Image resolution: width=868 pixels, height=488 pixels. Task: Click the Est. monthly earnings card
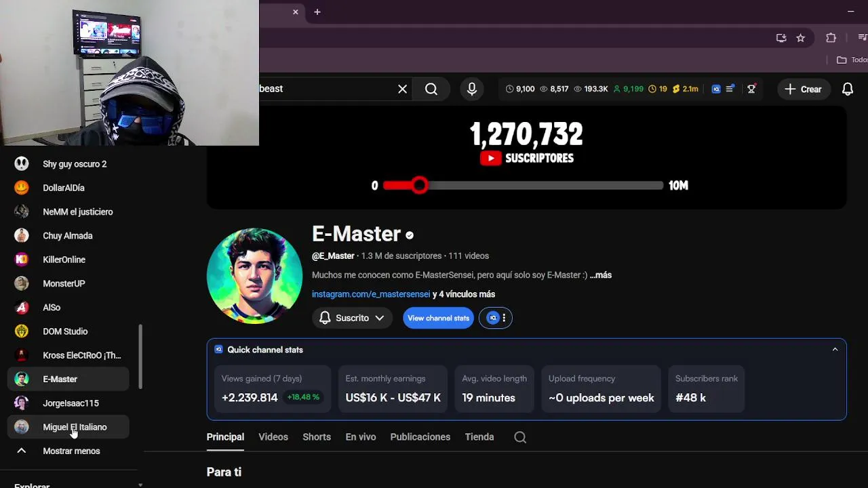393,389
